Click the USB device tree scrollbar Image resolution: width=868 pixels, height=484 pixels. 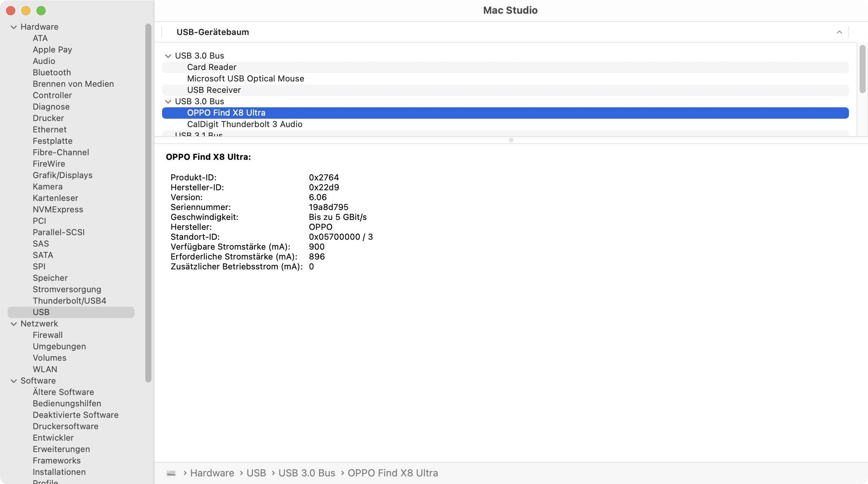pos(862,69)
